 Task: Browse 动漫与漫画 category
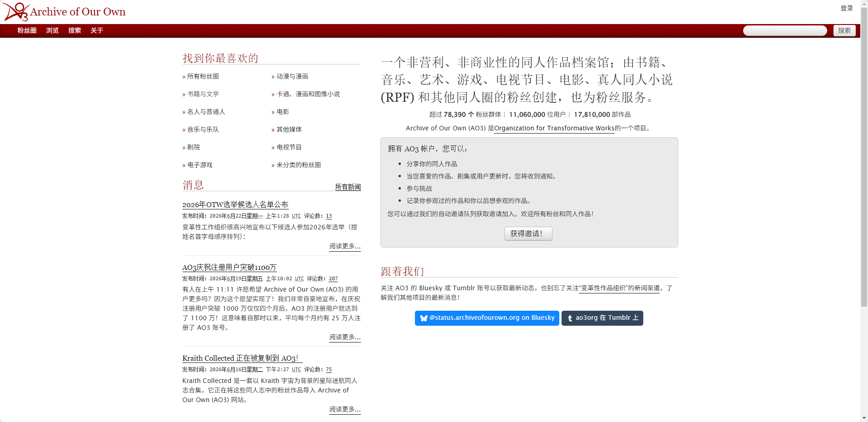click(x=292, y=76)
